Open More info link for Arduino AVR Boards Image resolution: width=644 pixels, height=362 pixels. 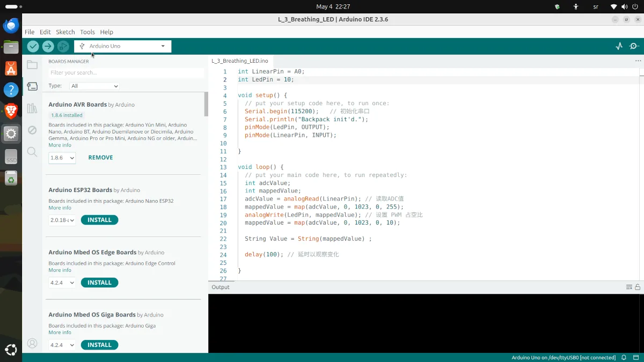point(60,145)
